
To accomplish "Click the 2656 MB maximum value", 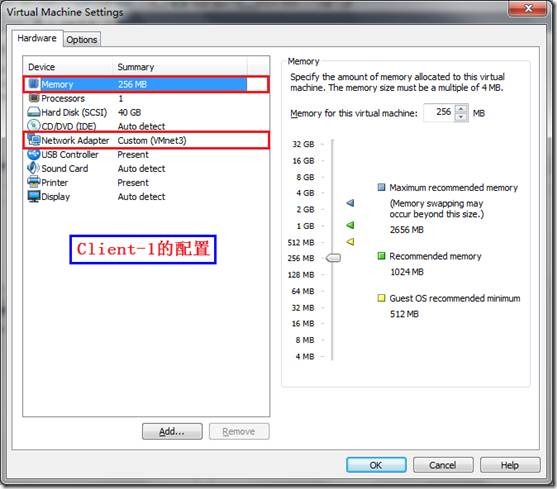I will 407,230.
